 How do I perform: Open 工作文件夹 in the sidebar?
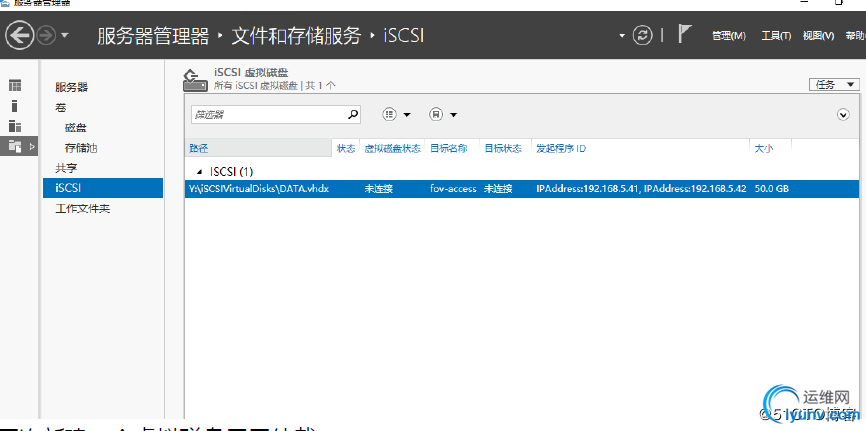click(x=83, y=209)
